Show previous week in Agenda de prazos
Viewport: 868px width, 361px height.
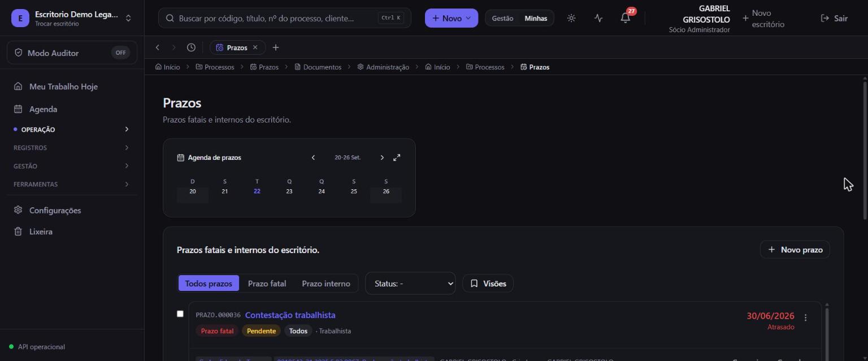[x=313, y=158]
